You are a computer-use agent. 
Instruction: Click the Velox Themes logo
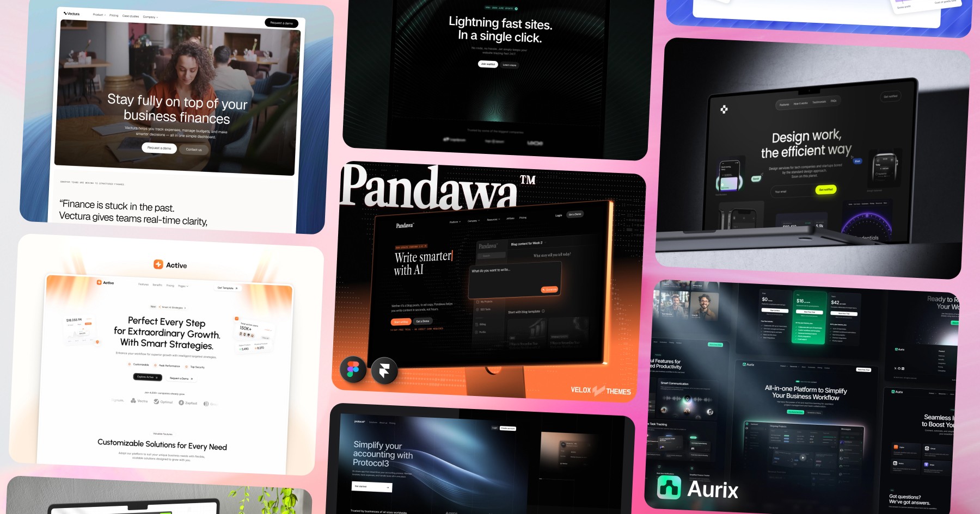[x=601, y=391]
